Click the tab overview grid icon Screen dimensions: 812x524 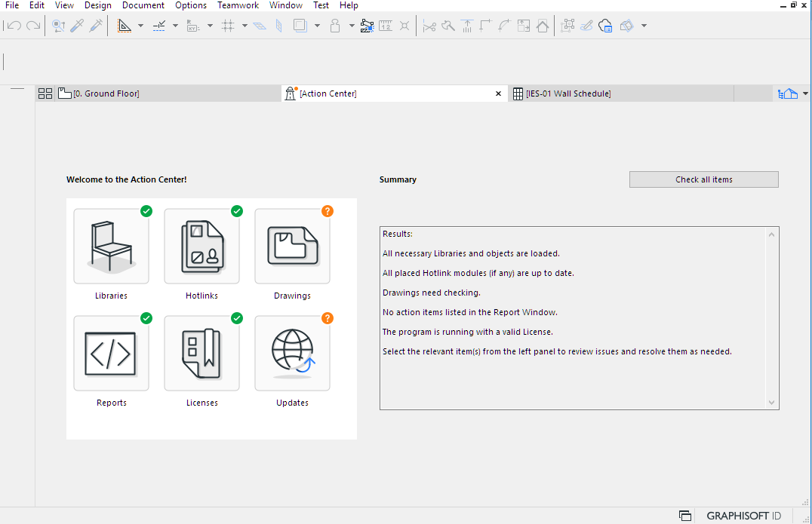[x=45, y=93]
